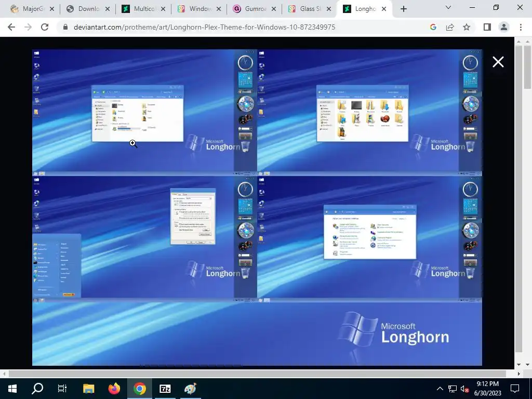Click the large Longhorn theme preview image
This screenshot has height=399, width=532.
tap(257, 207)
